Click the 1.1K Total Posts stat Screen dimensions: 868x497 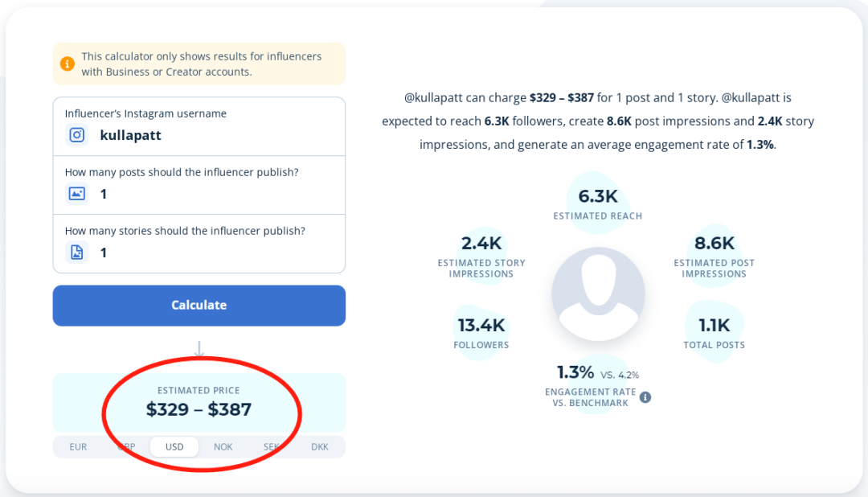pyautogui.click(x=714, y=332)
